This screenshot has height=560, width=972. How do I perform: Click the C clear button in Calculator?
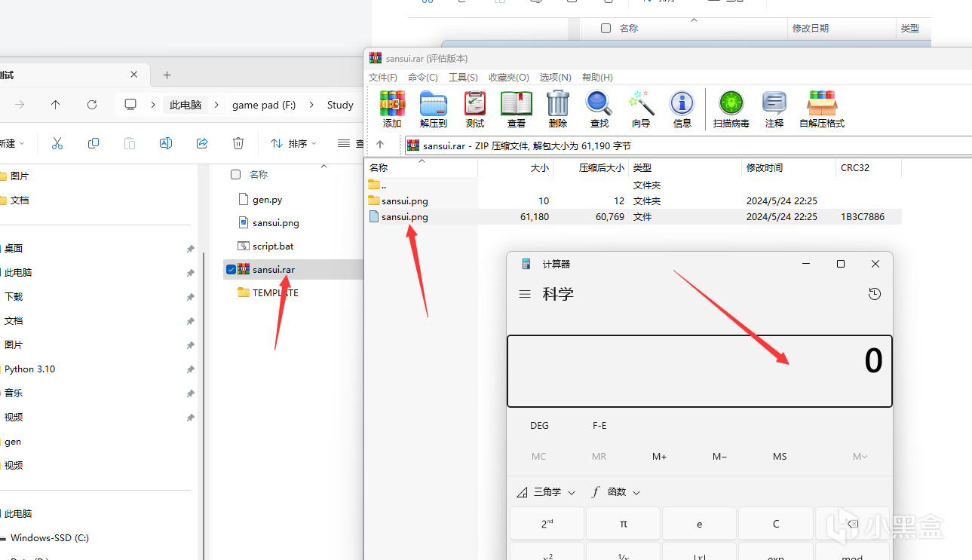tap(776, 524)
